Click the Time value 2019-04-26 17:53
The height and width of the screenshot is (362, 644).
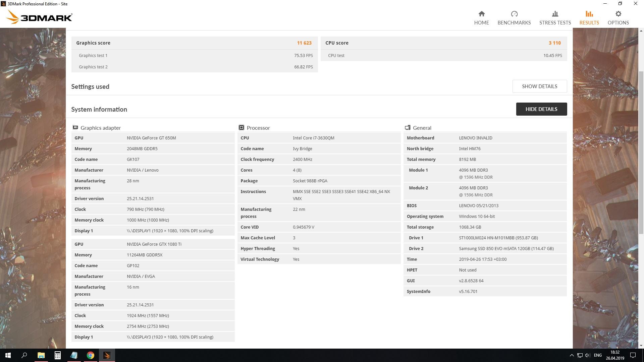pyautogui.click(x=483, y=259)
